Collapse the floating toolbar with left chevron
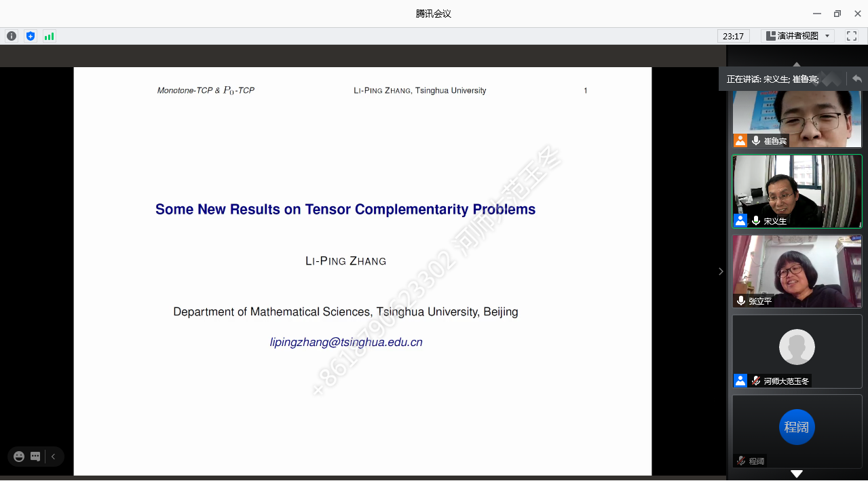The width and height of the screenshot is (868, 481). coord(54,457)
